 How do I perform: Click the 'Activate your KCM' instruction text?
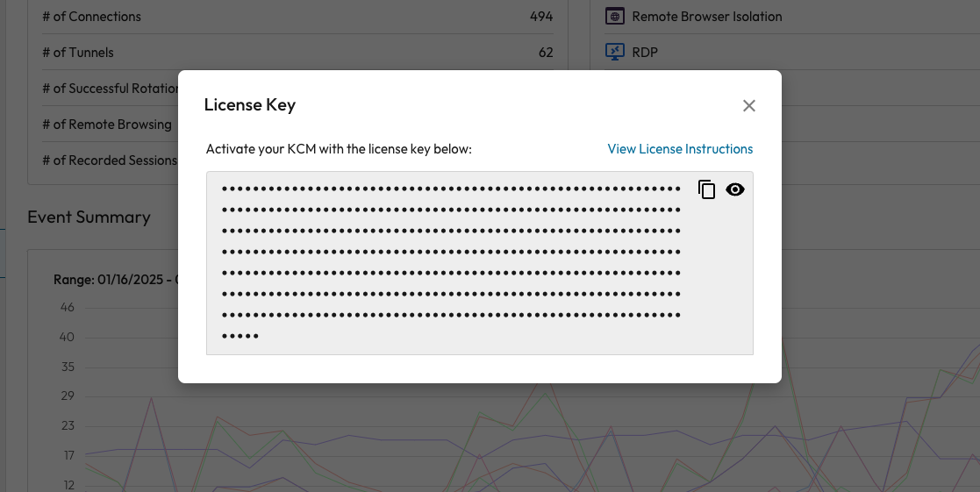click(x=339, y=149)
